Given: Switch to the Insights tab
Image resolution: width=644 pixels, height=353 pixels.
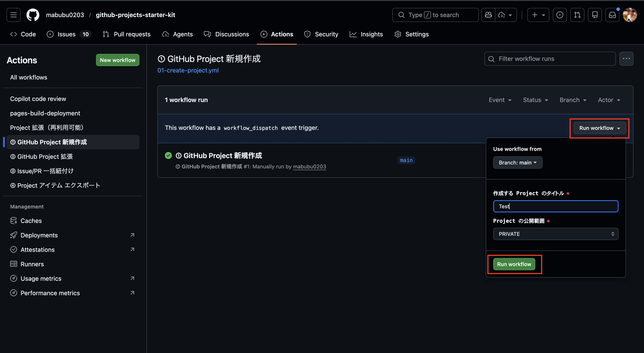Looking at the screenshot, I should coord(366,34).
